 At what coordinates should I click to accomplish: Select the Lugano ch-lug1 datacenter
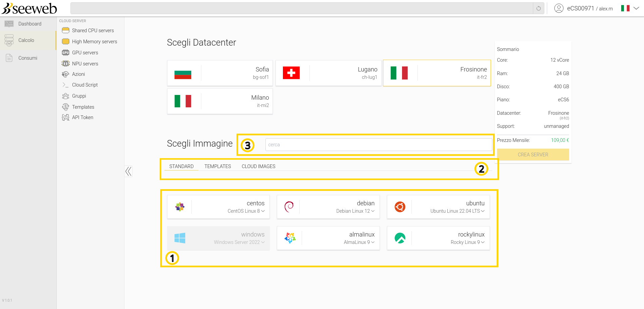pyautogui.click(x=328, y=73)
